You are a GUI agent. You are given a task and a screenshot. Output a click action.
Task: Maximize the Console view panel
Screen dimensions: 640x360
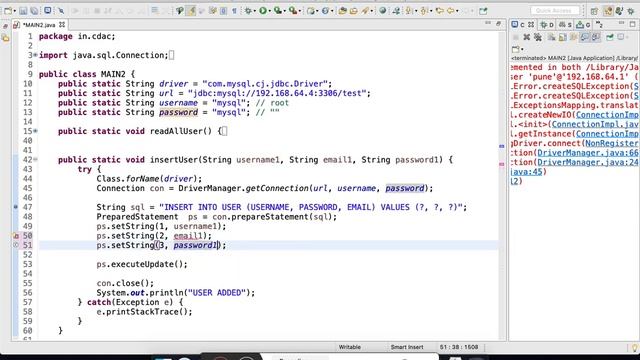[x=632, y=24]
